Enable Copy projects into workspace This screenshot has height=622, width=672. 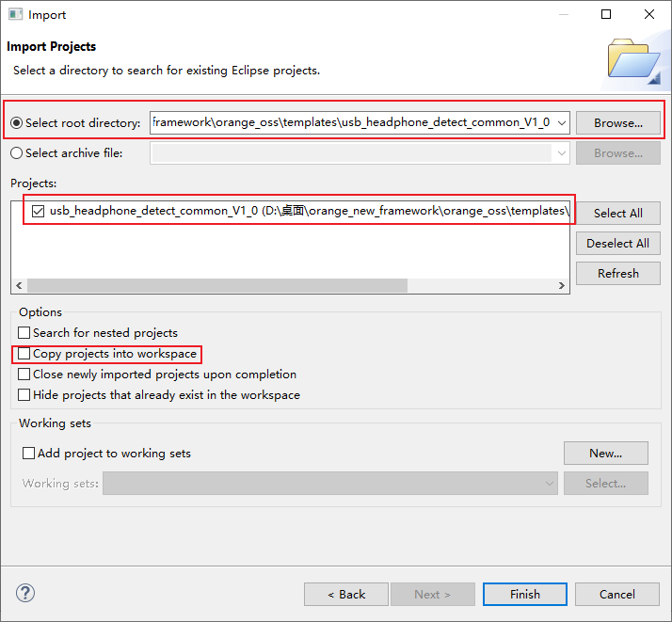(x=24, y=354)
